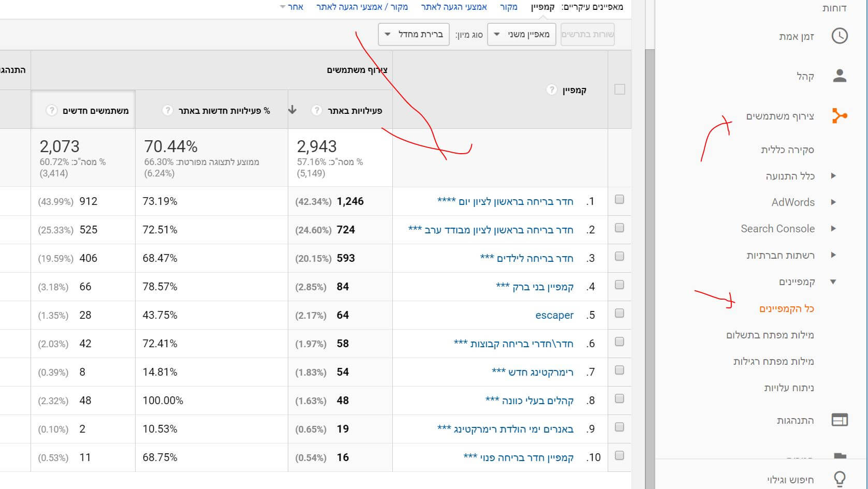Click the orange Acquisition merge icon
The width and height of the screenshot is (868, 489).
839,115
